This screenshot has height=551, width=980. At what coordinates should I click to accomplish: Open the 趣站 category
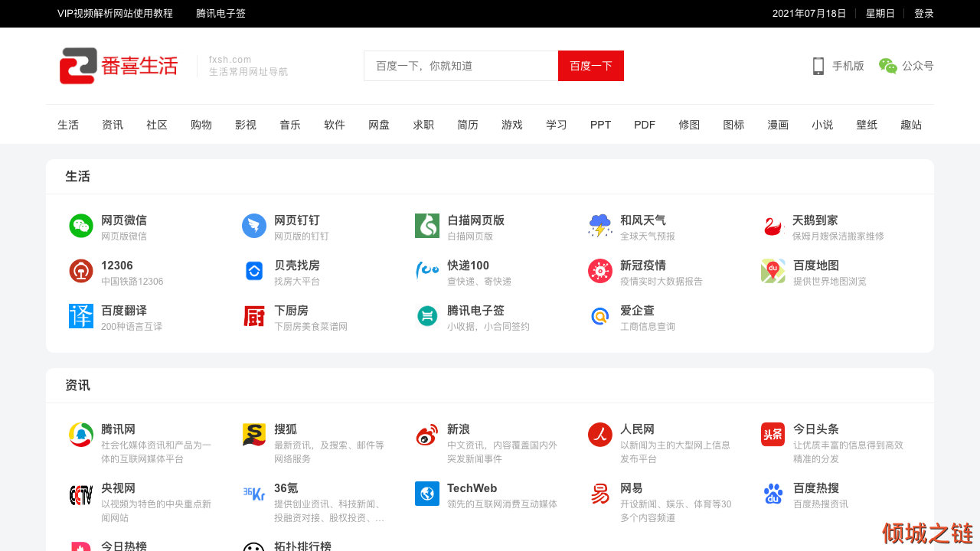tap(911, 125)
